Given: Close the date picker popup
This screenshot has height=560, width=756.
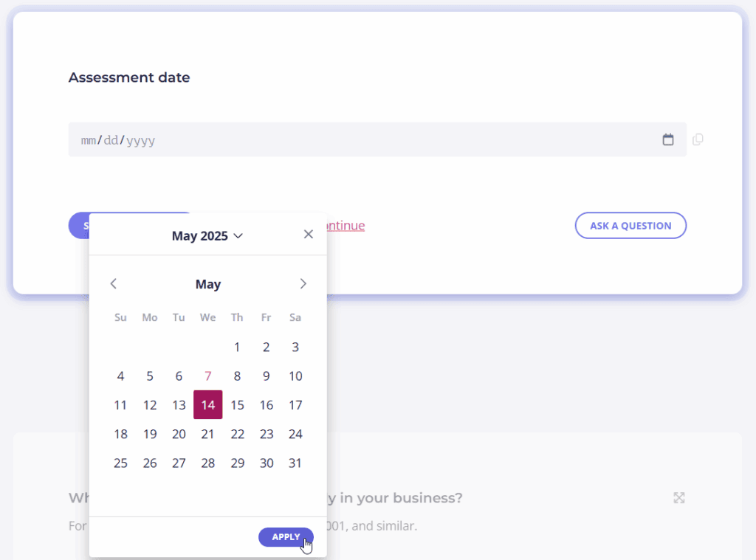Looking at the screenshot, I should (x=309, y=234).
